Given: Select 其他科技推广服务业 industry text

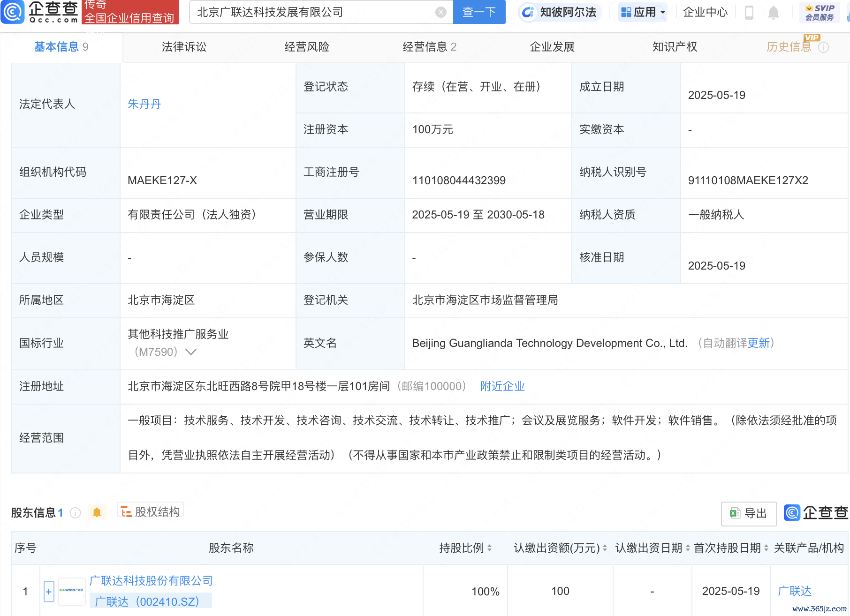Looking at the screenshot, I should [178, 334].
